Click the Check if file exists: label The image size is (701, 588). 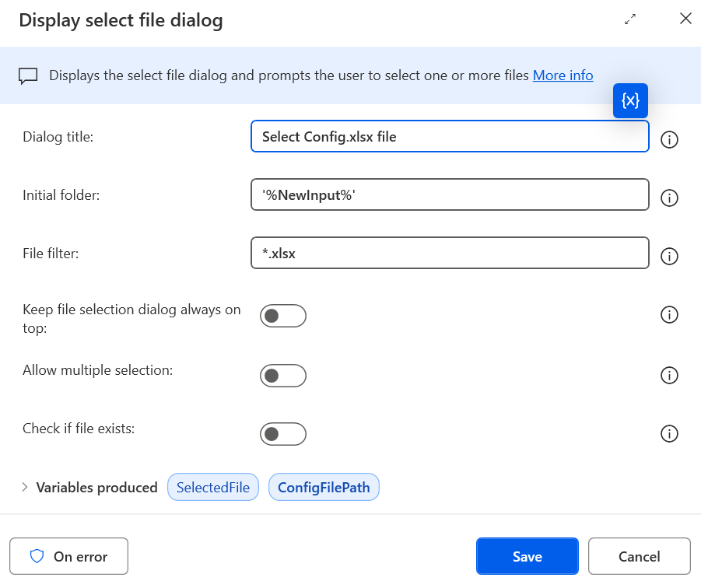click(x=79, y=429)
